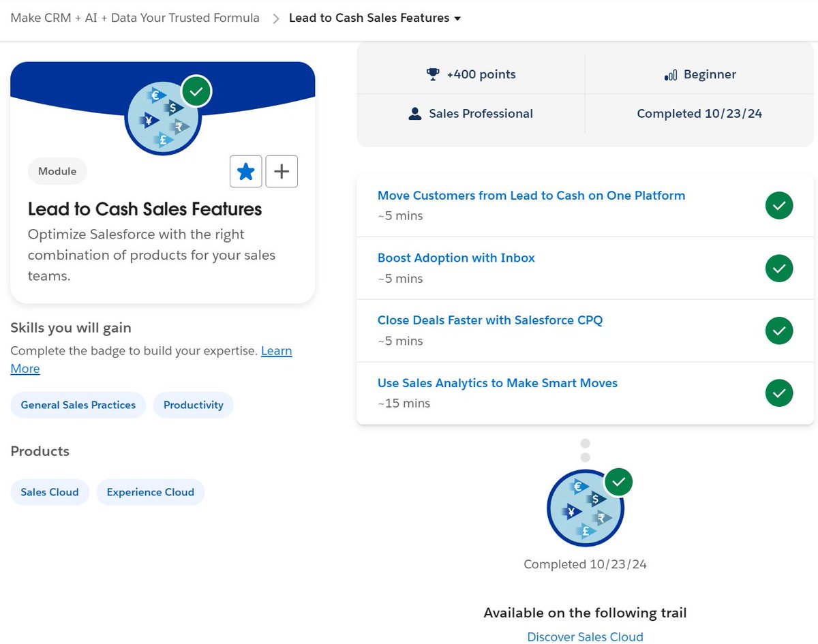This screenshot has height=644, width=818.
Task: Click the module badge image in header card
Action: (x=163, y=118)
